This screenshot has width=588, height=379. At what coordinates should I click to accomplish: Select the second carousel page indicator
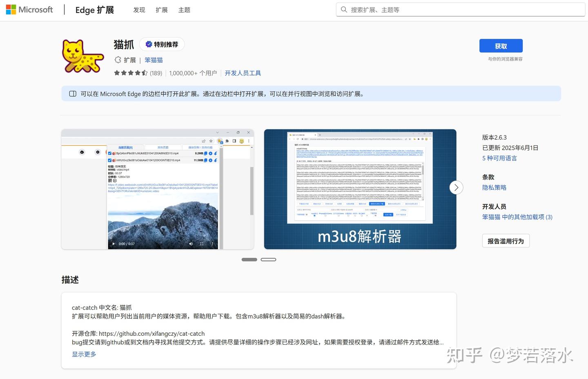268,259
